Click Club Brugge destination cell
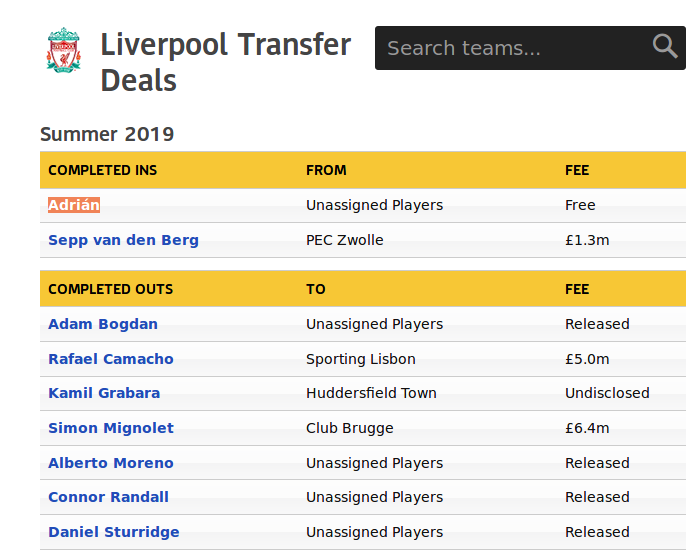 click(350, 428)
